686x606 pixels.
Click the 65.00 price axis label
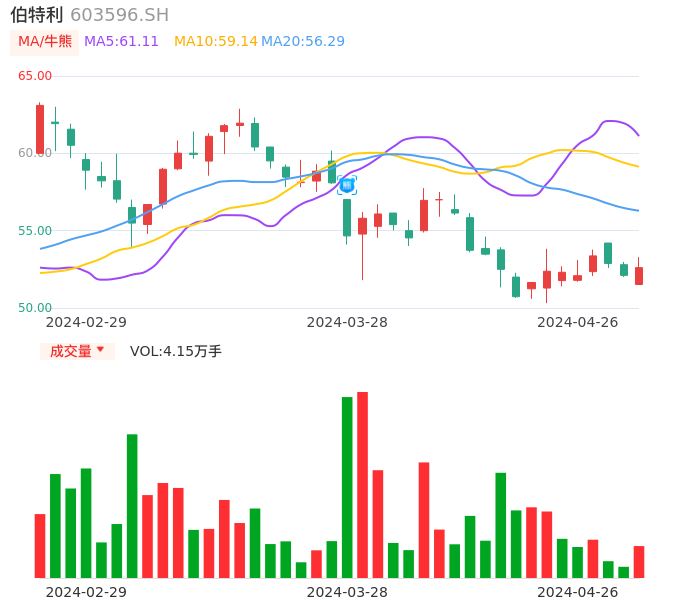coord(35,76)
